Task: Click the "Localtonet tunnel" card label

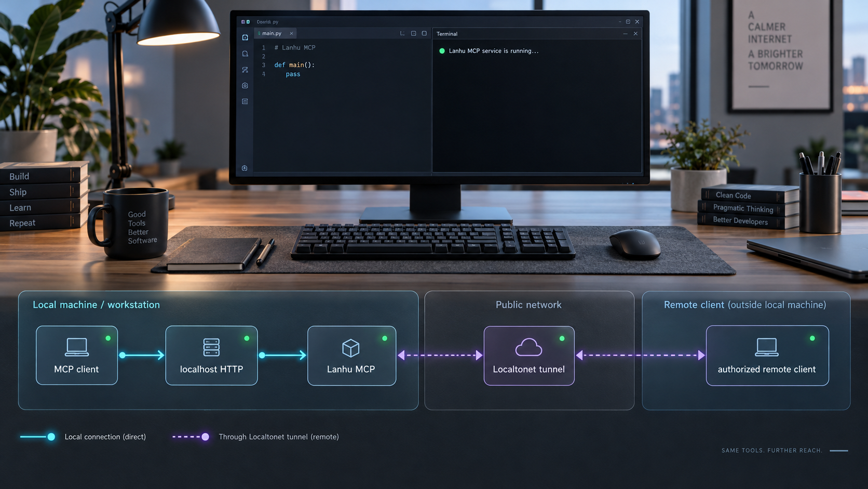Action: pyautogui.click(x=528, y=369)
